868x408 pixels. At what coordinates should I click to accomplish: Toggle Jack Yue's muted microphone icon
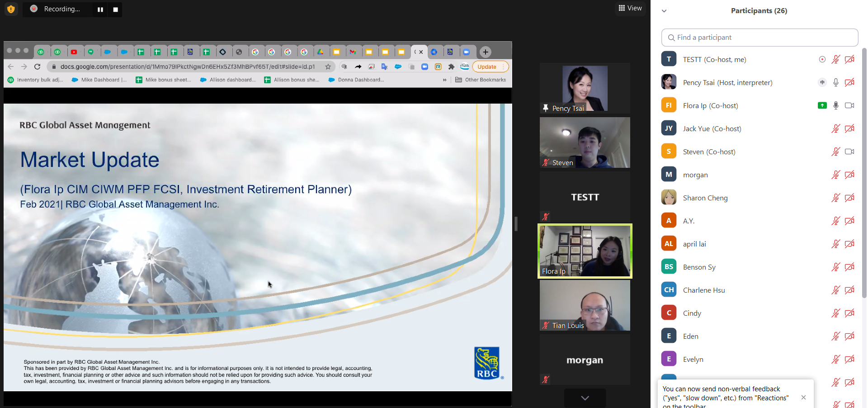pos(836,128)
